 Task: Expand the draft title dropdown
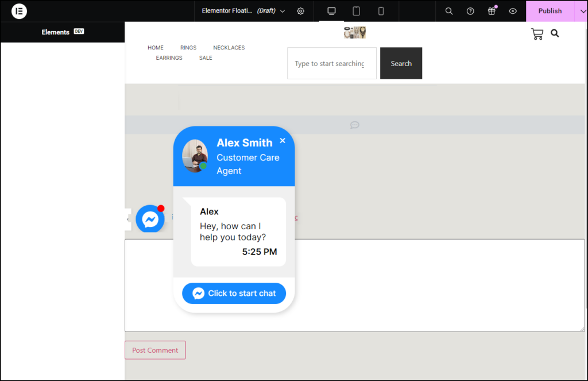tap(282, 11)
